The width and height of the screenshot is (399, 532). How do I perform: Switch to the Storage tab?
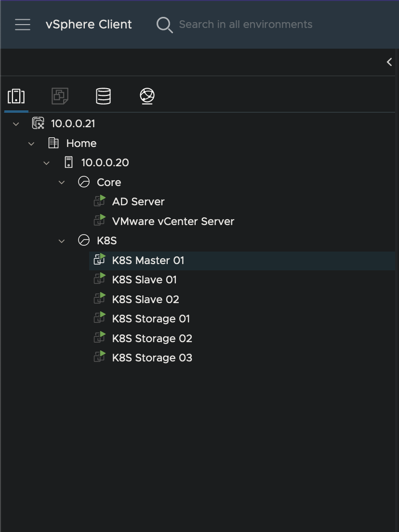104,96
